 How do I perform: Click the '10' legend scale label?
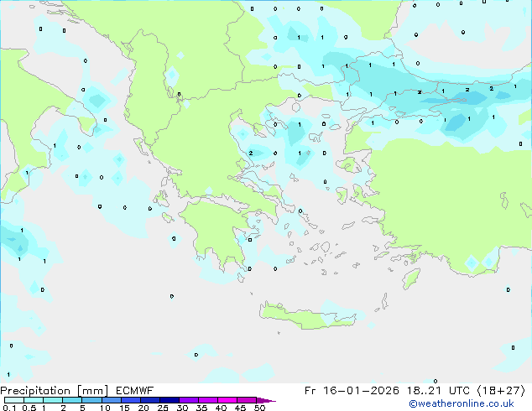coord(105,408)
